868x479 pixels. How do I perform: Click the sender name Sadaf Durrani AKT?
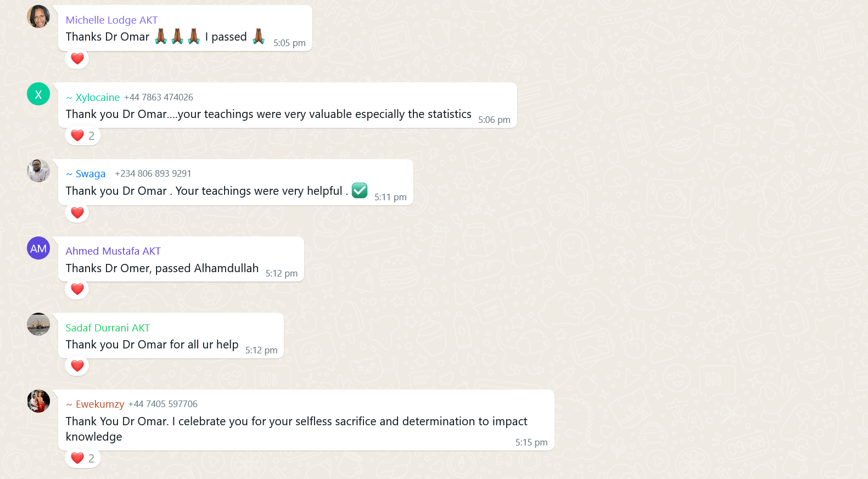point(108,328)
